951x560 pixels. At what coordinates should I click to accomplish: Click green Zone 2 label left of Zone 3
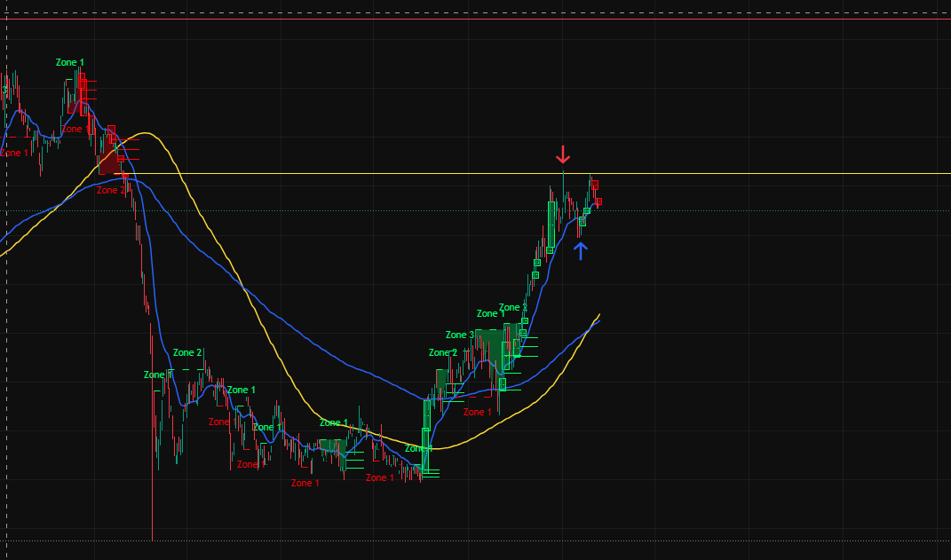point(443,352)
